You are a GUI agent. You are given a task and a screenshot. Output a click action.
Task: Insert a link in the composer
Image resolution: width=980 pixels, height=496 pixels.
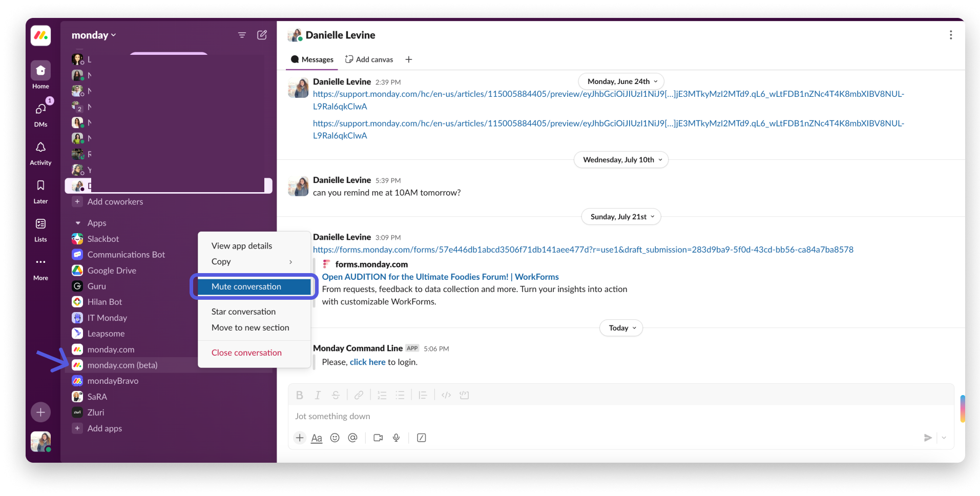(359, 395)
